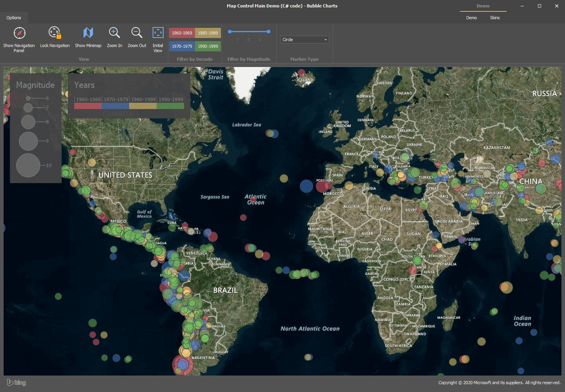The width and height of the screenshot is (565, 392).
Task: Toggle the 1990-1999 decade filter
Action: (208, 46)
